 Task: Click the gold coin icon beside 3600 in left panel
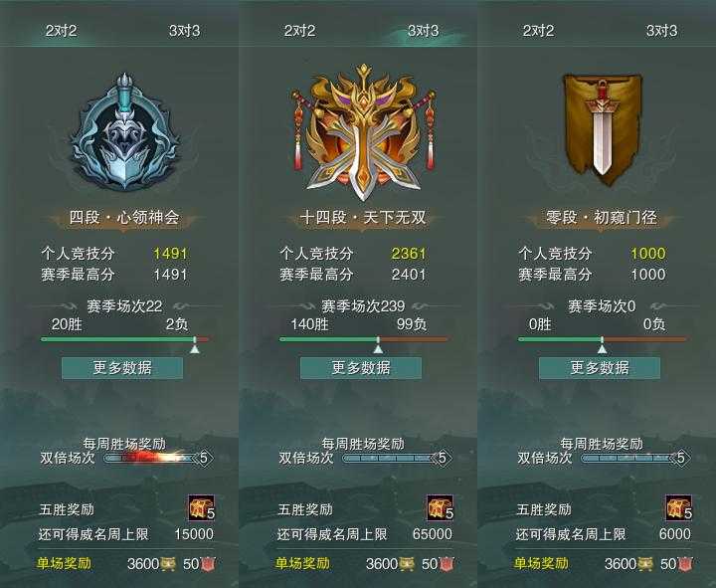pyautogui.click(x=168, y=564)
